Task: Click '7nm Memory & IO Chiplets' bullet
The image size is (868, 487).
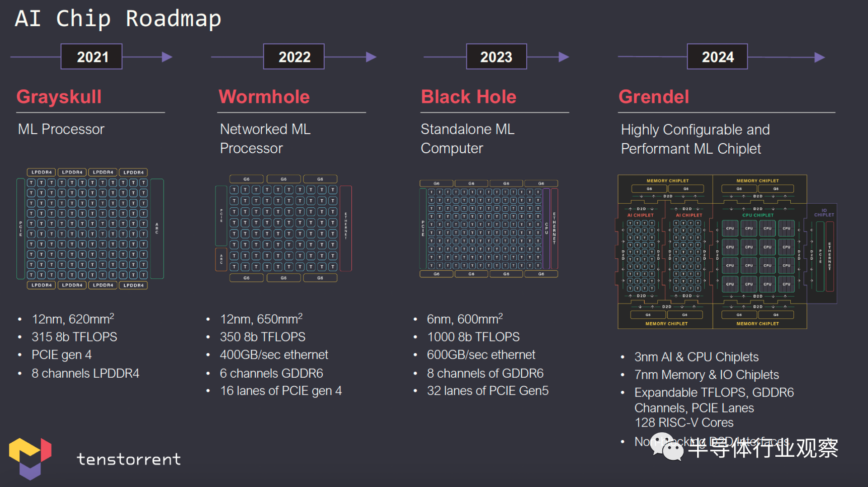Action: 707,375
